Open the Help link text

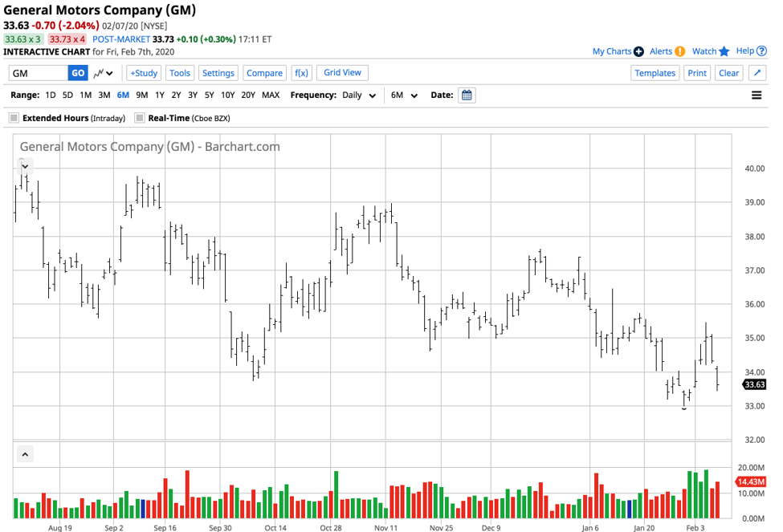[x=745, y=51]
